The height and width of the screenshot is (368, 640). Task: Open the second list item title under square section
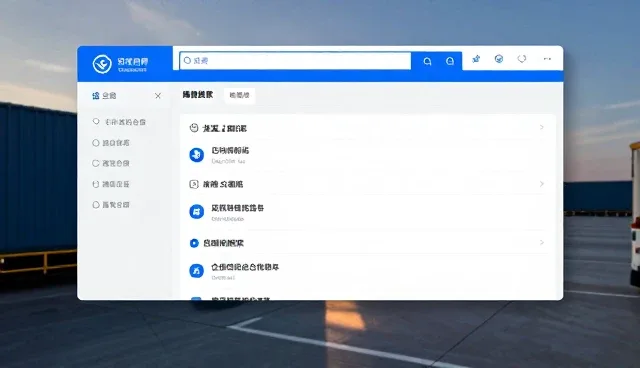coord(238,208)
